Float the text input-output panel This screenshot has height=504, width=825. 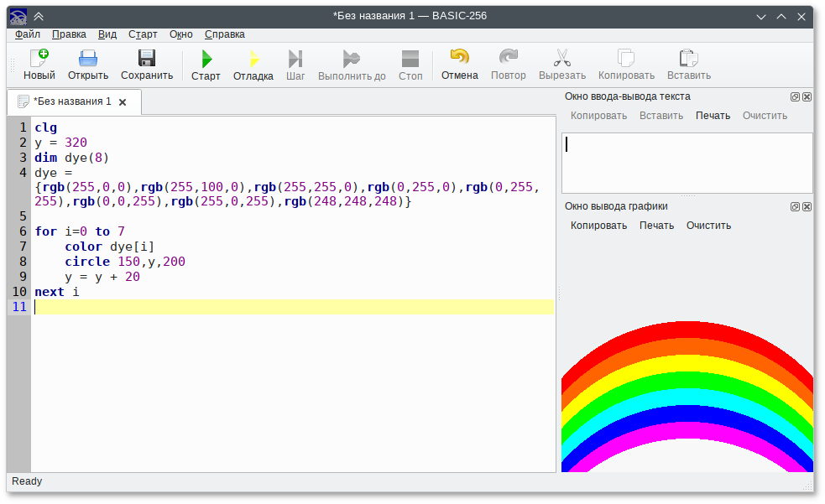pos(795,96)
